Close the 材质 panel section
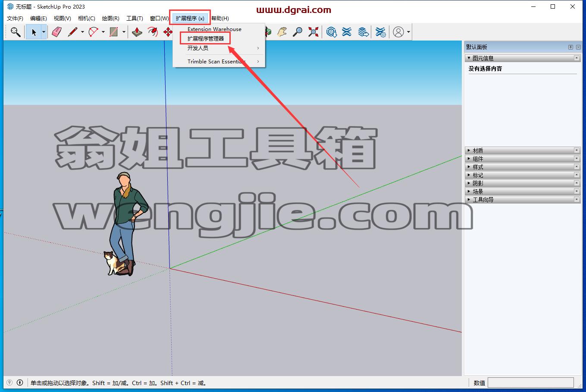The height and width of the screenshot is (392, 586). click(577, 151)
